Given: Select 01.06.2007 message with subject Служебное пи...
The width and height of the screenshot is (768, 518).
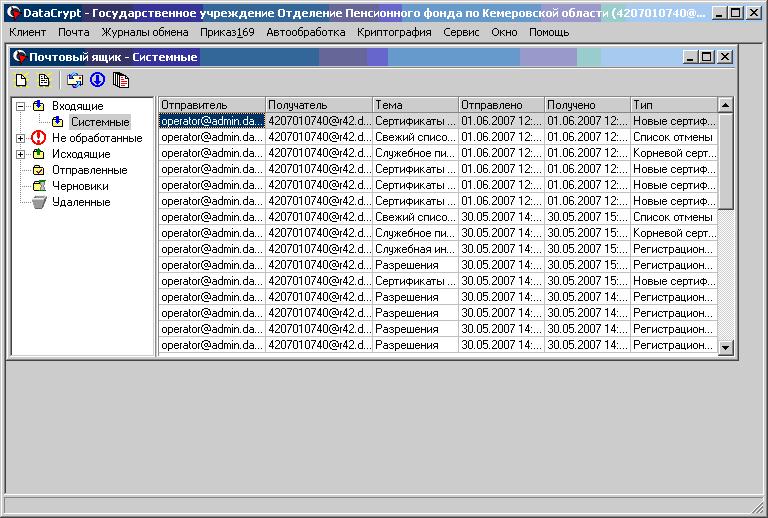Looking at the screenshot, I should coord(438,153).
